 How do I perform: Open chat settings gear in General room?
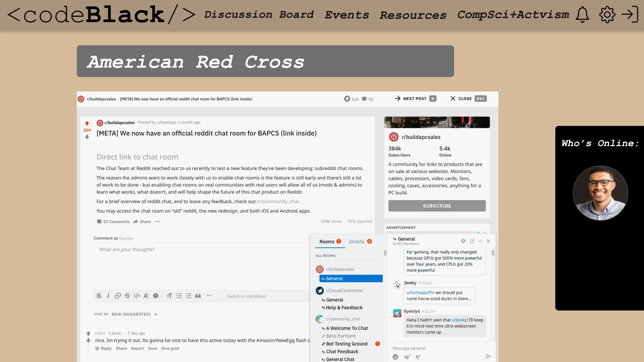coord(463,241)
